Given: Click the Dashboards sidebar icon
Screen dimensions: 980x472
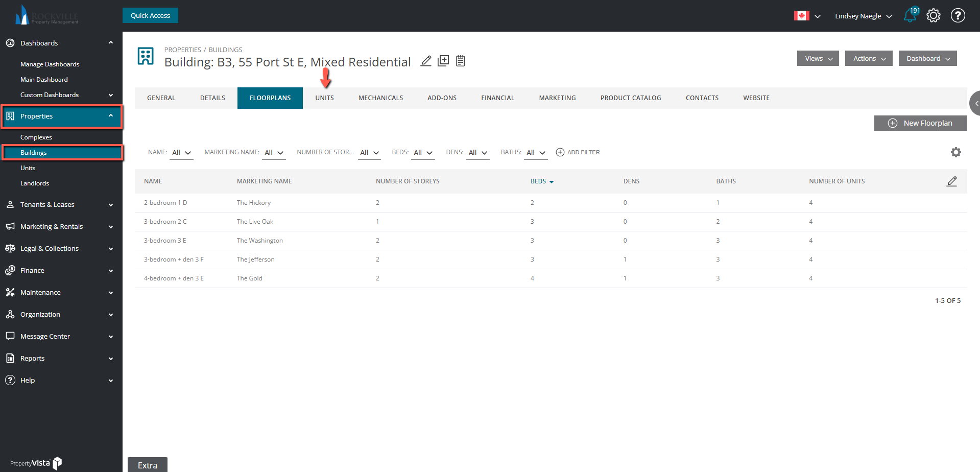Looking at the screenshot, I should (10, 43).
